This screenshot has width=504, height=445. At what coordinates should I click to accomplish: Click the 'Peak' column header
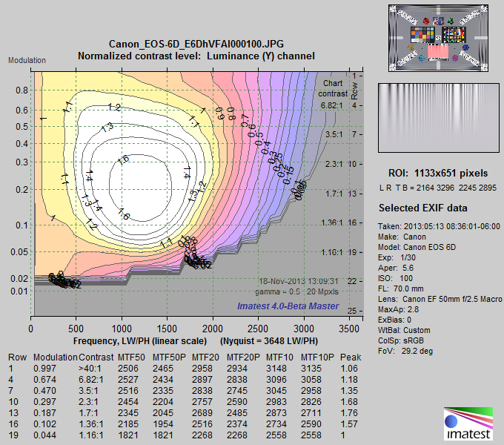pos(351,357)
